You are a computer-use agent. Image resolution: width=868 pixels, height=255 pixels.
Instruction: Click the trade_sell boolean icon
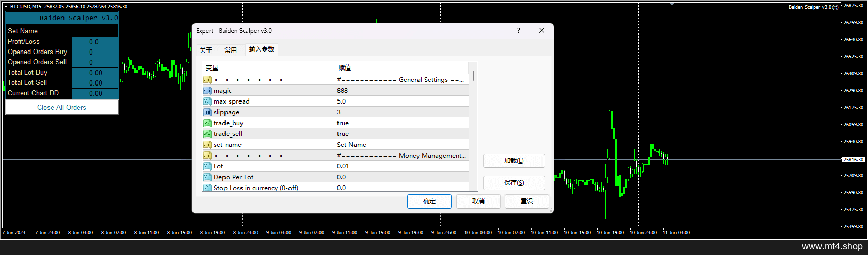[x=207, y=134]
